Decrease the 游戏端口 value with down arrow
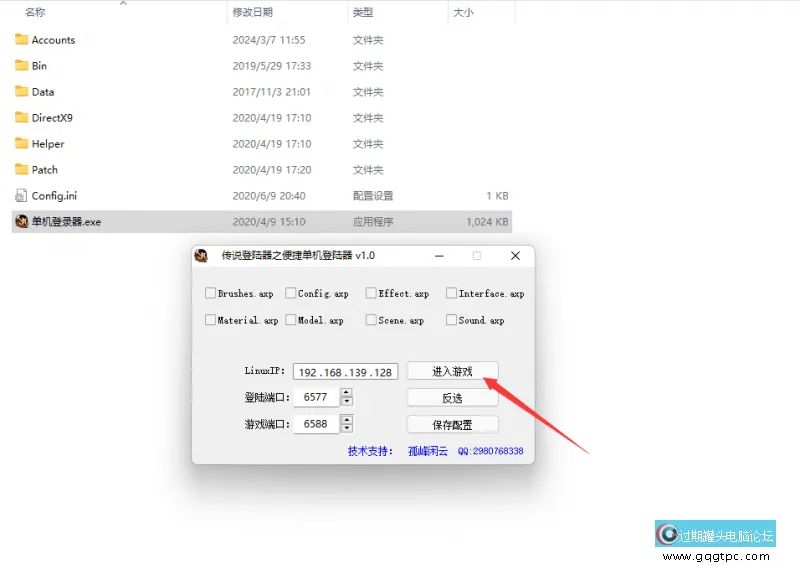The height and width of the screenshot is (575, 800). (x=347, y=428)
